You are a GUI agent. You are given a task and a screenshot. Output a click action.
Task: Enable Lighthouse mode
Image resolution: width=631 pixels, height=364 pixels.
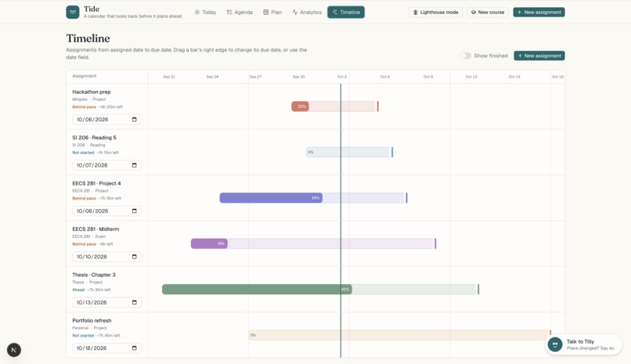pyautogui.click(x=435, y=12)
